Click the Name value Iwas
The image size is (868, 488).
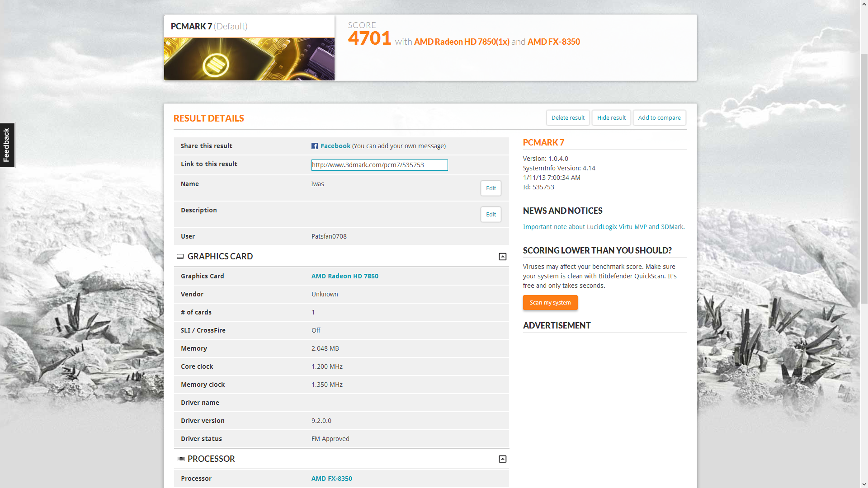click(317, 184)
